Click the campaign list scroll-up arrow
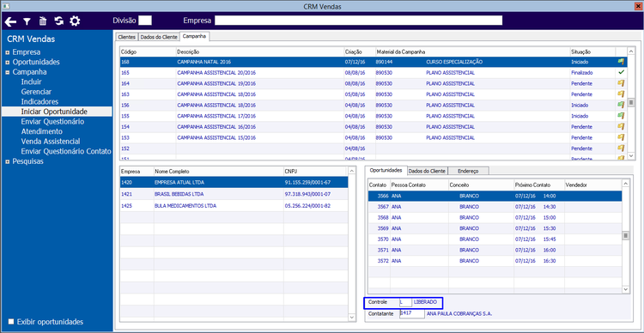Screen dimensions: 644x333 pyautogui.click(x=632, y=51)
